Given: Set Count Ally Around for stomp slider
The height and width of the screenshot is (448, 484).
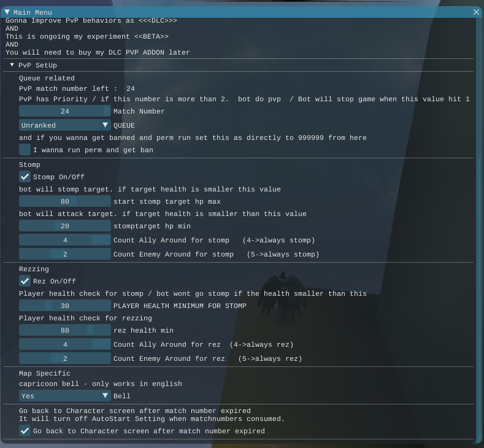Looking at the screenshot, I should [x=65, y=240].
